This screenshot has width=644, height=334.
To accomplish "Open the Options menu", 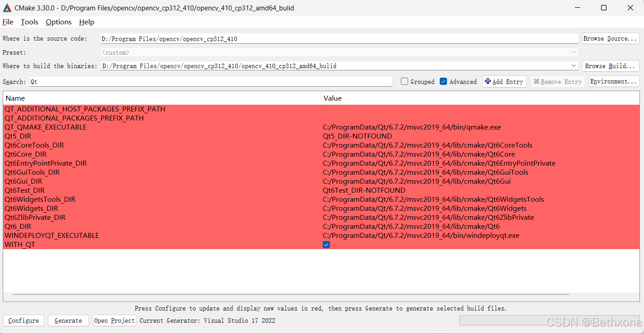I will click(x=59, y=22).
